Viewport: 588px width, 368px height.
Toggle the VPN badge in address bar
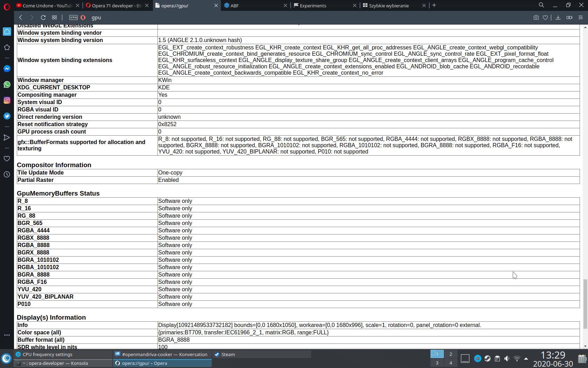pos(73,18)
